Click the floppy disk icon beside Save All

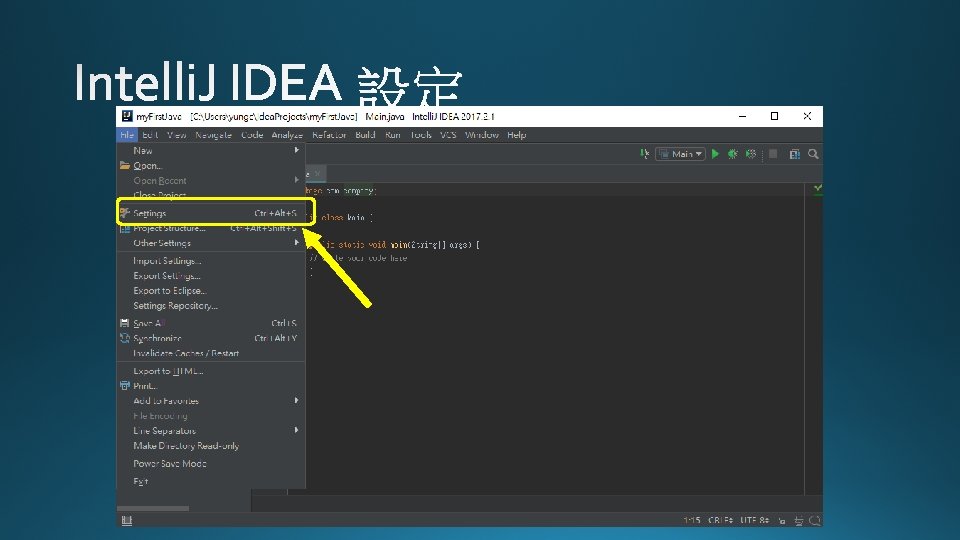[125, 323]
